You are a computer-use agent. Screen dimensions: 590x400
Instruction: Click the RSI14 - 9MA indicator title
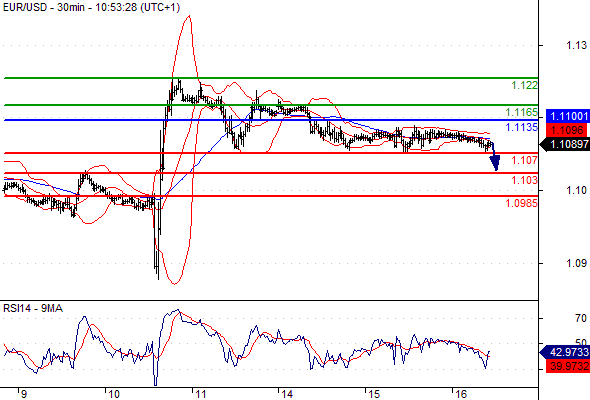point(33,309)
